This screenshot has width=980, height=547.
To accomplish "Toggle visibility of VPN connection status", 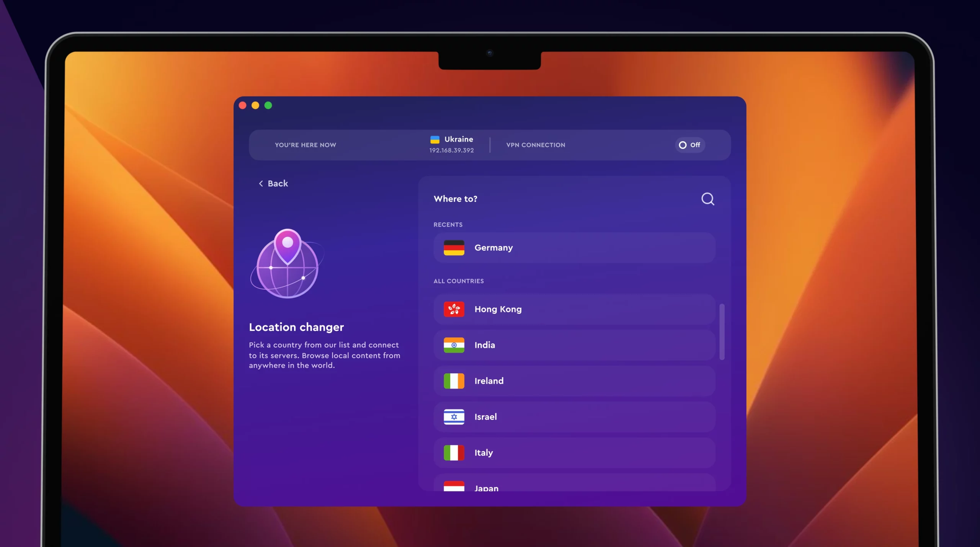I will tap(689, 145).
